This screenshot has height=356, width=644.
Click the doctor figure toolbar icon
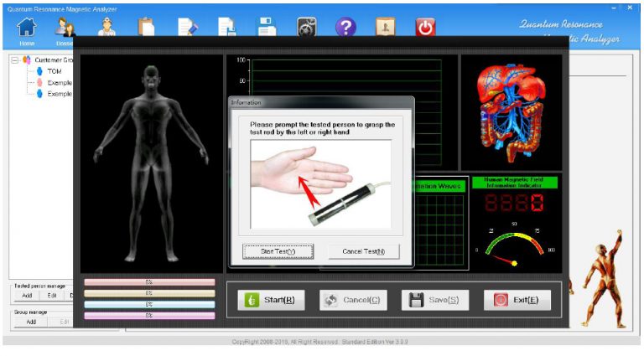click(x=106, y=28)
